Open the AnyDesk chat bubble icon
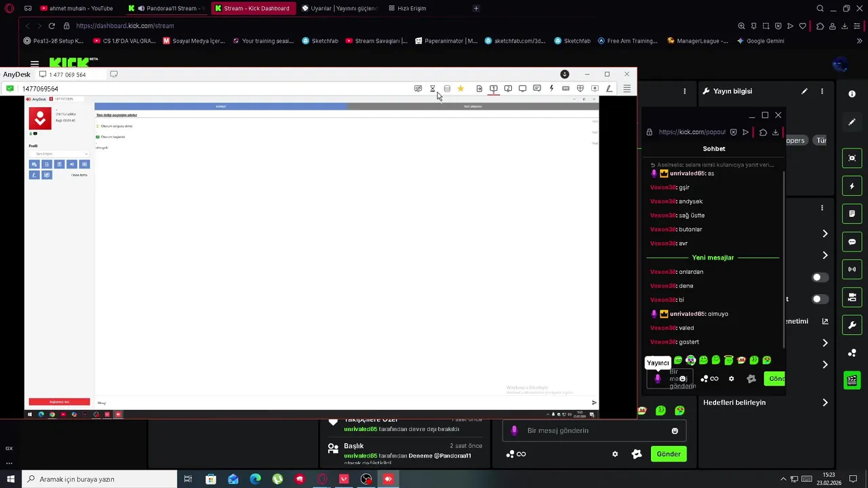Viewport: 868px width, 488px height. [x=537, y=89]
